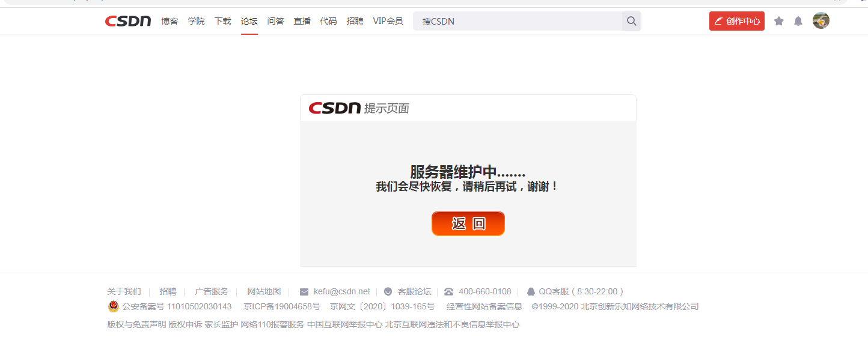
Task: Open 公安备案号 11010502030143 link
Action: click(177, 306)
